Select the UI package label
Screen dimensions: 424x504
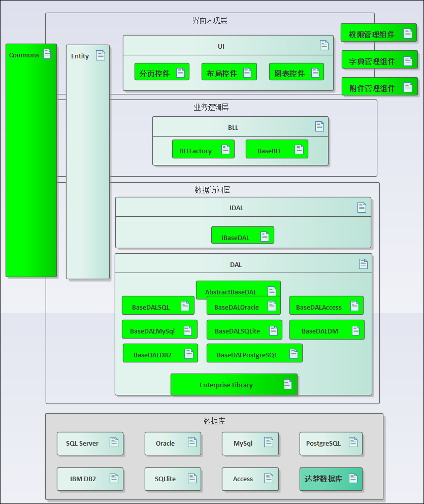pyautogui.click(x=221, y=47)
